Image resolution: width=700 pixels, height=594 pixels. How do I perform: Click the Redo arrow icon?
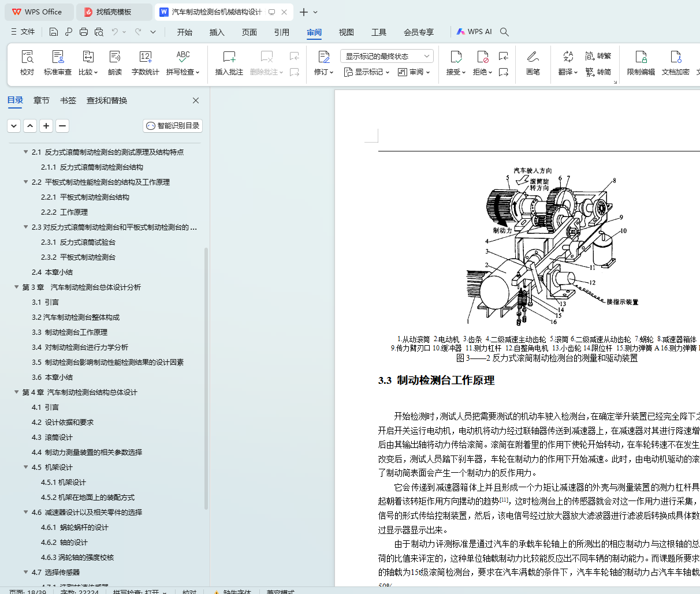pyautogui.click(x=138, y=32)
